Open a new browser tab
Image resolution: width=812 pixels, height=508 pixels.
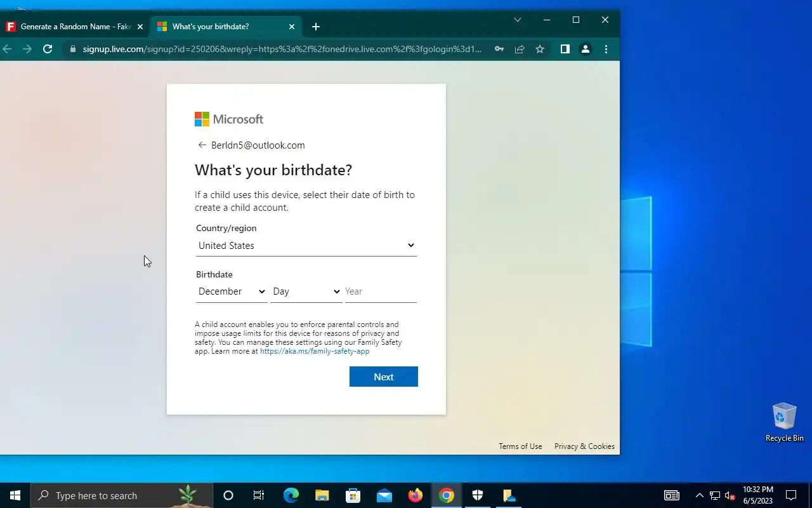(x=316, y=27)
